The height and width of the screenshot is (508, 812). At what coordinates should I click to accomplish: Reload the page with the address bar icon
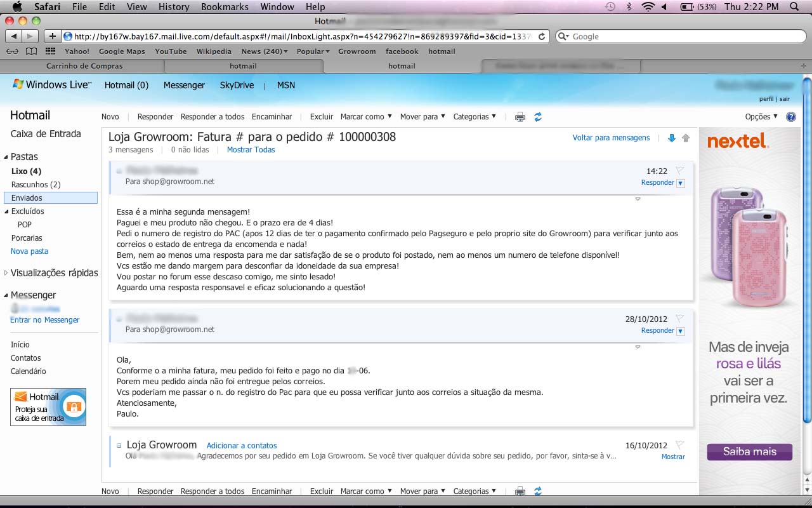coord(542,36)
